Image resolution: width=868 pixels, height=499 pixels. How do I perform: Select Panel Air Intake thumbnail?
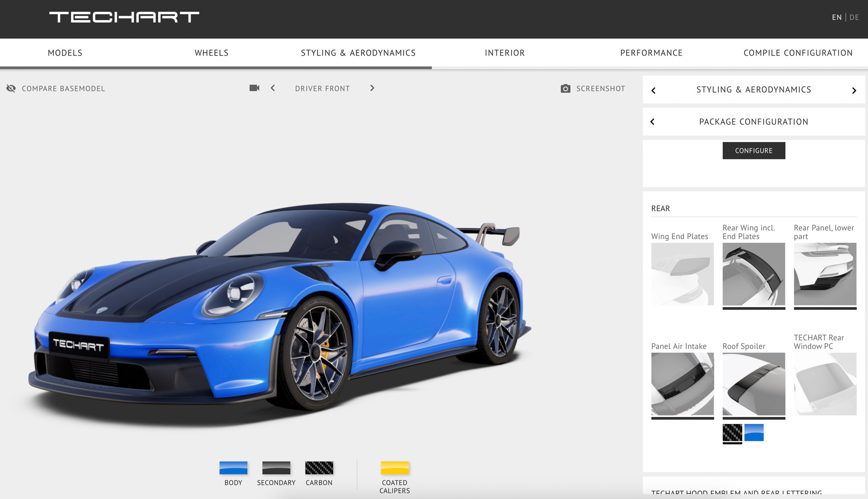pyautogui.click(x=682, y=384)
